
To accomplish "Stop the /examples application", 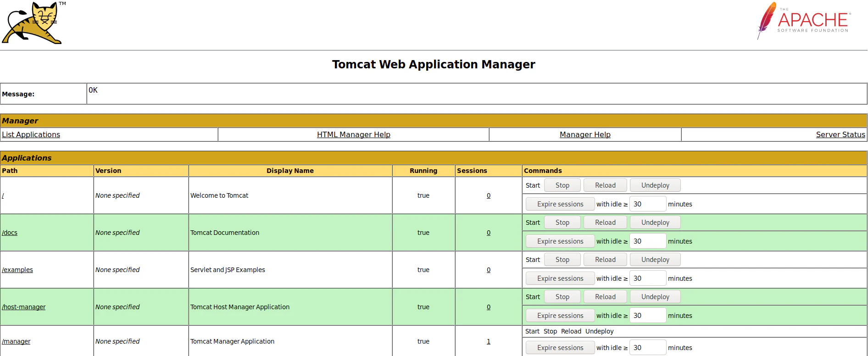I will (562, 260).
